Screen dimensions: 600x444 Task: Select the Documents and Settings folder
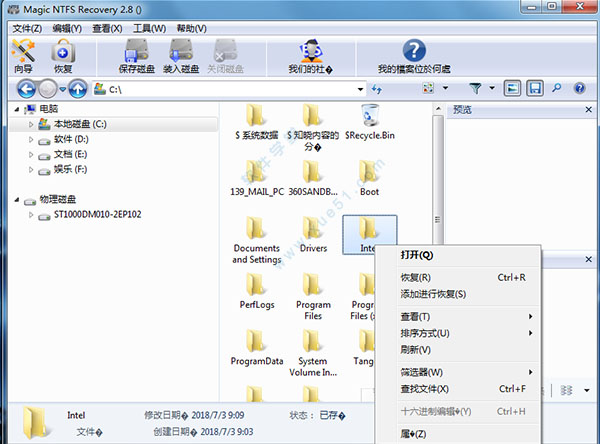coord(257,240)
